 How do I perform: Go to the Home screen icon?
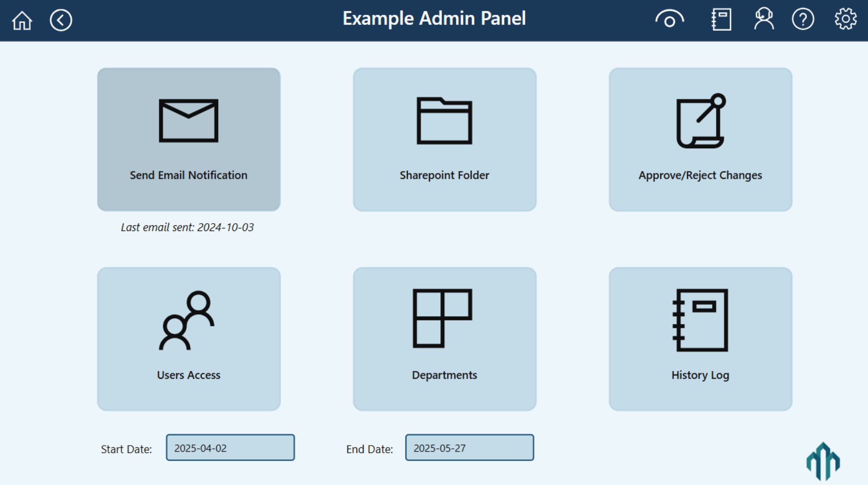(22, 20)
